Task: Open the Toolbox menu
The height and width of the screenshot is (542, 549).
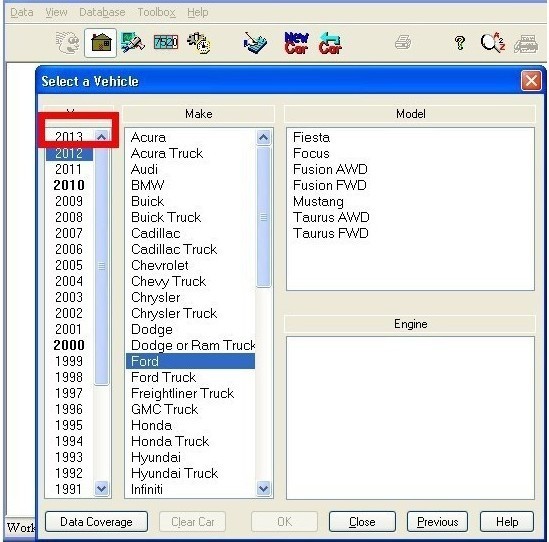Action: (156, 12)
